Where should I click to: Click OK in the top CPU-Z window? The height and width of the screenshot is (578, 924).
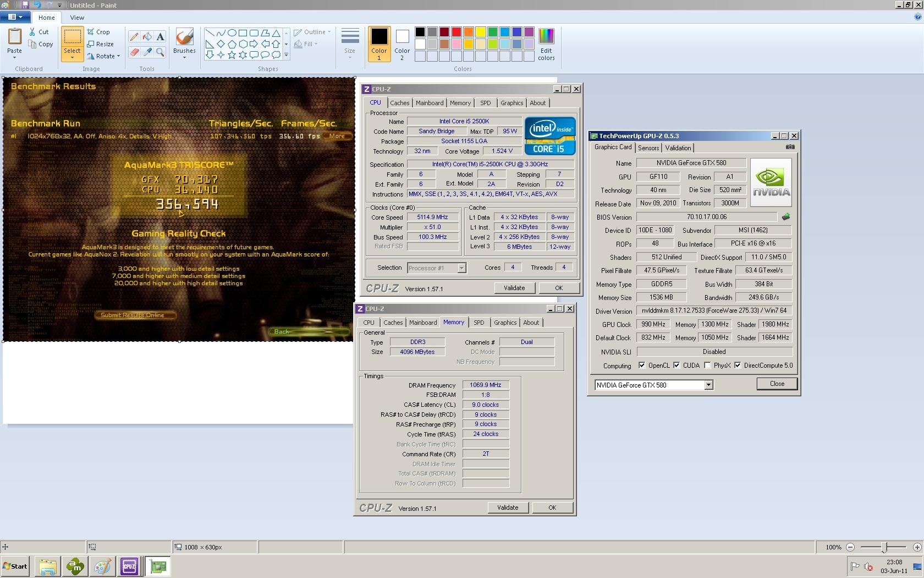(x=559, y=288)
